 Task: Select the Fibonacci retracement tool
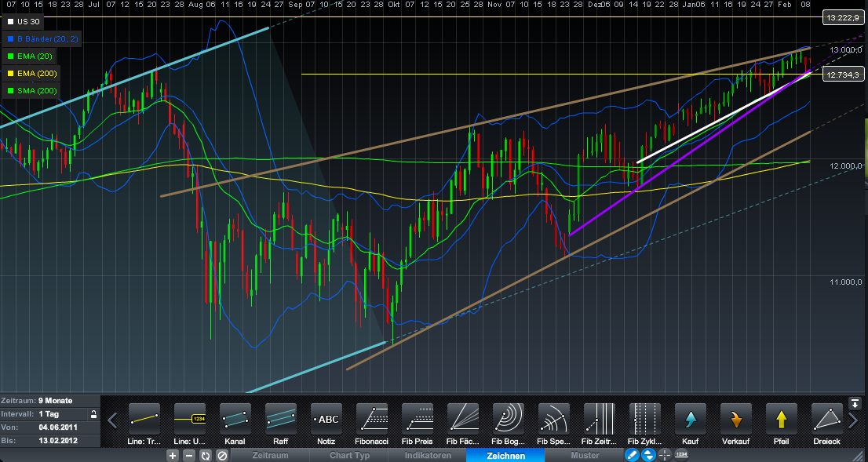click(x=372, y=419)
